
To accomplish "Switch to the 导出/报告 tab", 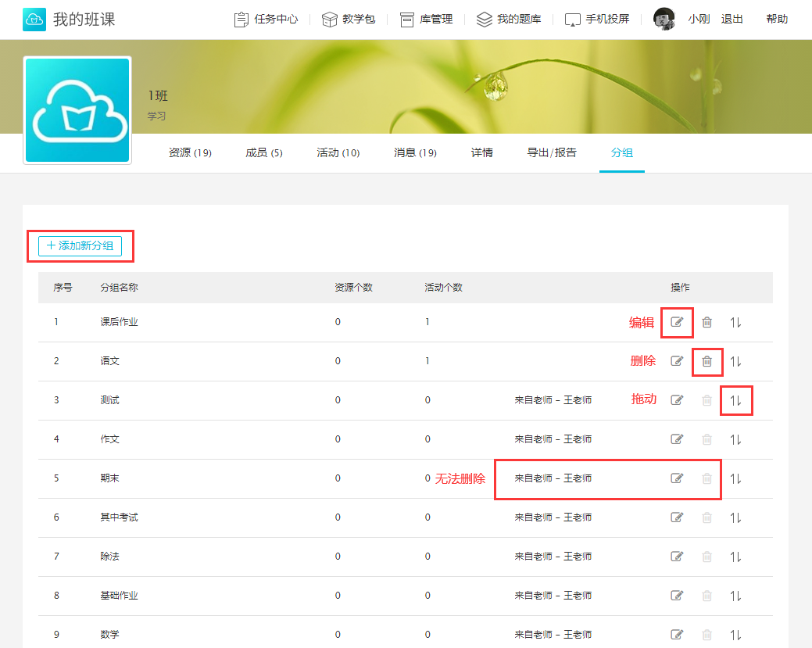I will (552, 152).
